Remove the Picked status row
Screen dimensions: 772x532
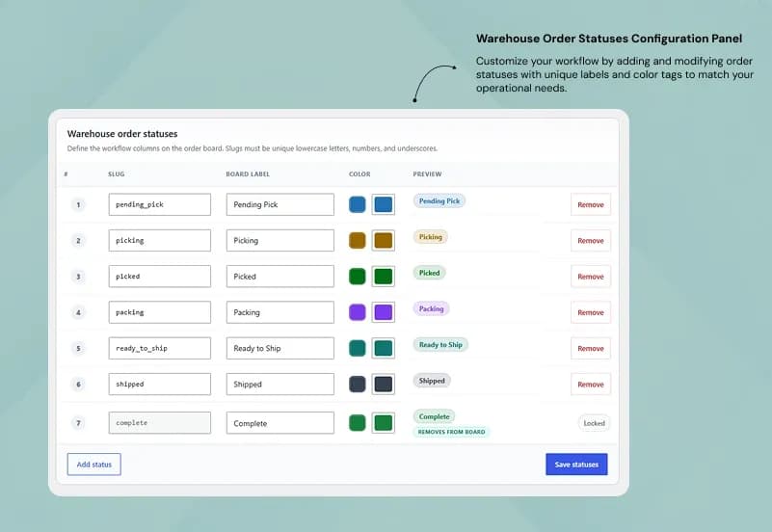pos(590,277)
